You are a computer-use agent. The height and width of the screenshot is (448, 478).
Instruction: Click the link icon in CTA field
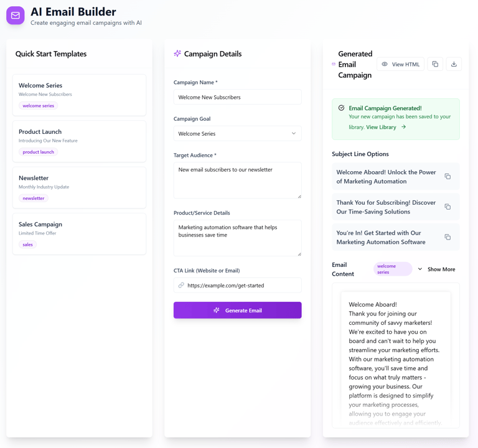point(181,286)
